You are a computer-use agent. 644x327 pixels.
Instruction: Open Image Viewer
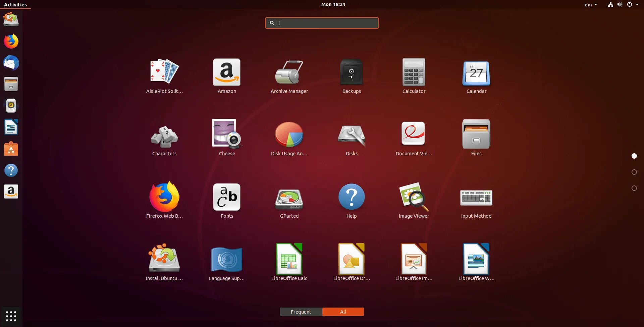point(414,201)
